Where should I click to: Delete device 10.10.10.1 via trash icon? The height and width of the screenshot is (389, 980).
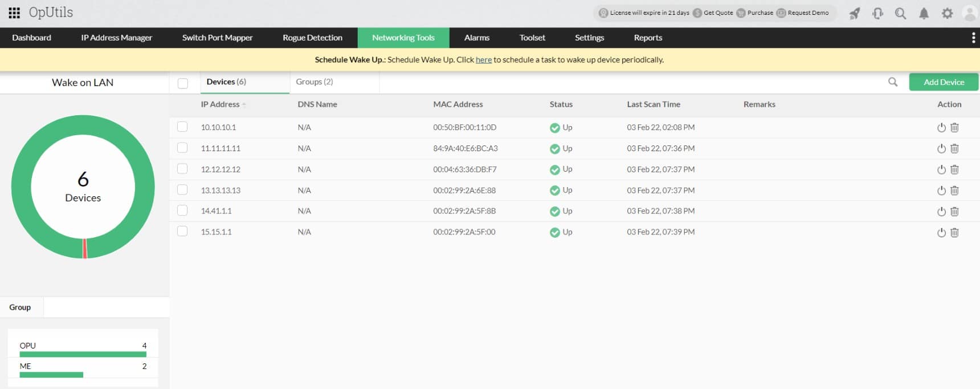(x=955, y=128)
